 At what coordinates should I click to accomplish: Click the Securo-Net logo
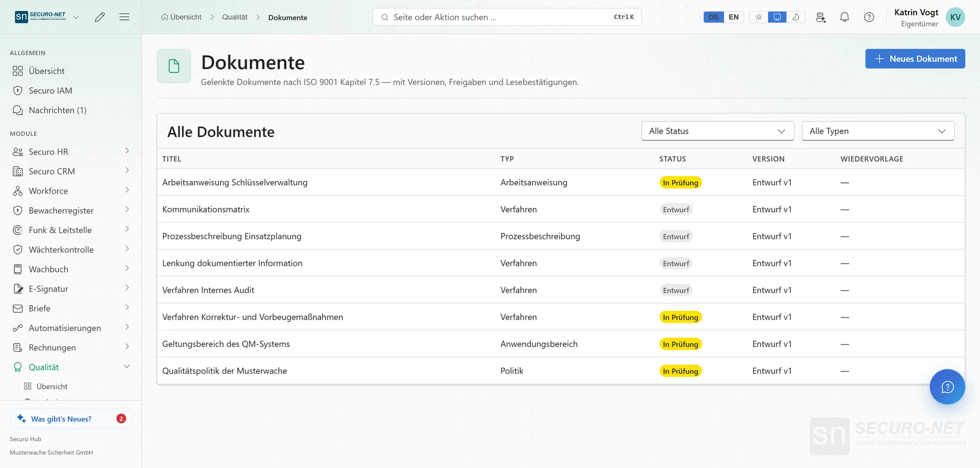point(40,16)
